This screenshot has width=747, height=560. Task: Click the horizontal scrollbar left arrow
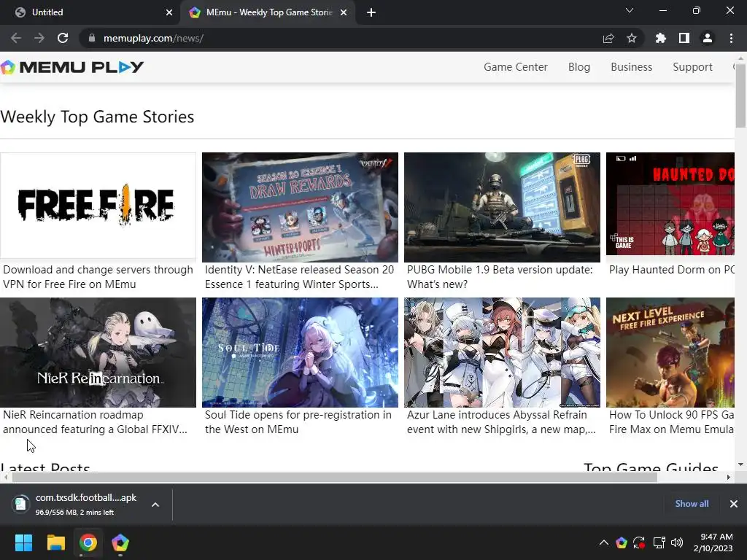(x=5, y=477)
